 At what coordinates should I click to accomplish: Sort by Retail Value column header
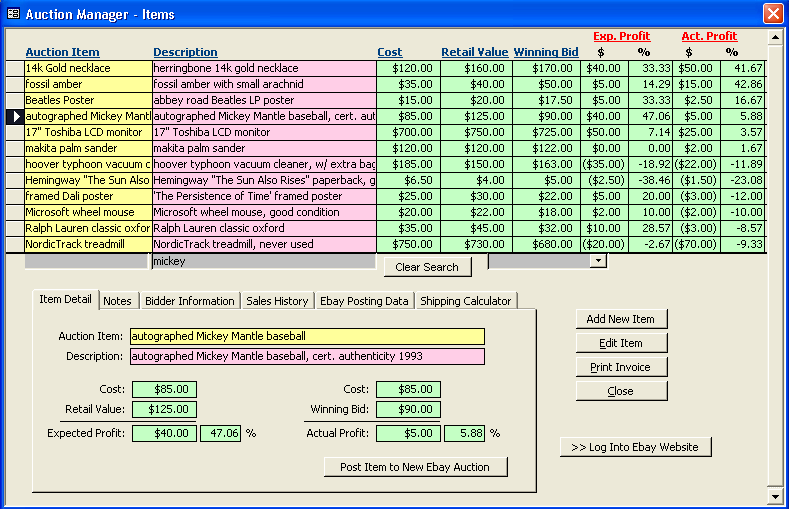[475, 52]
